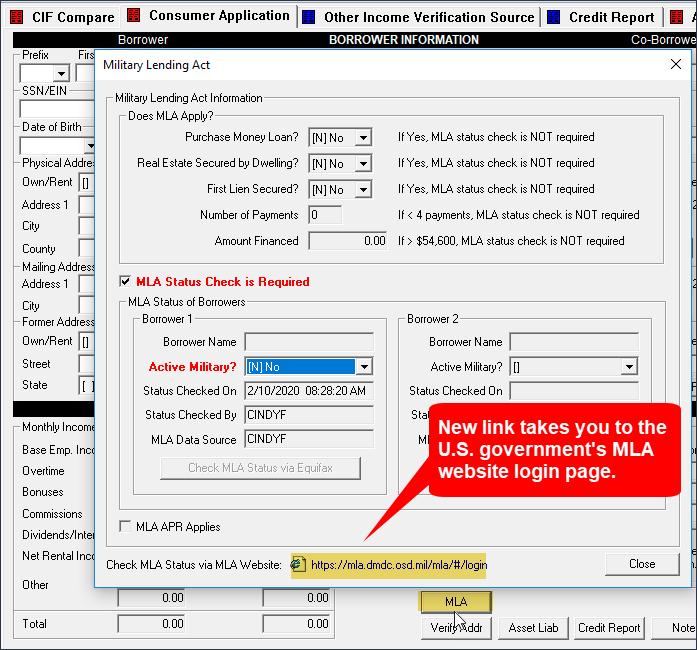Screen dimensions: 697x650
Task: Click the Credit Report tab icon
Action: (554, 17)
